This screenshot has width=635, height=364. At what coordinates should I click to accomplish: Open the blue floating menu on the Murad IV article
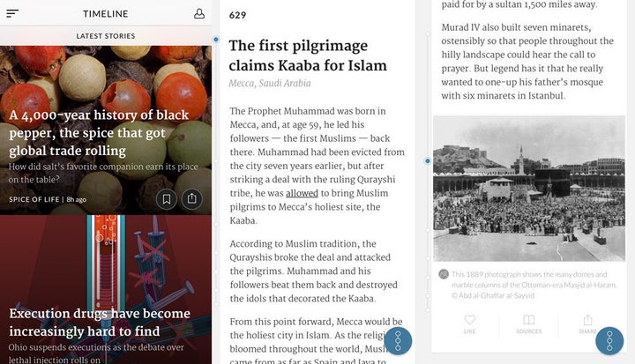(x=609, y=341)
